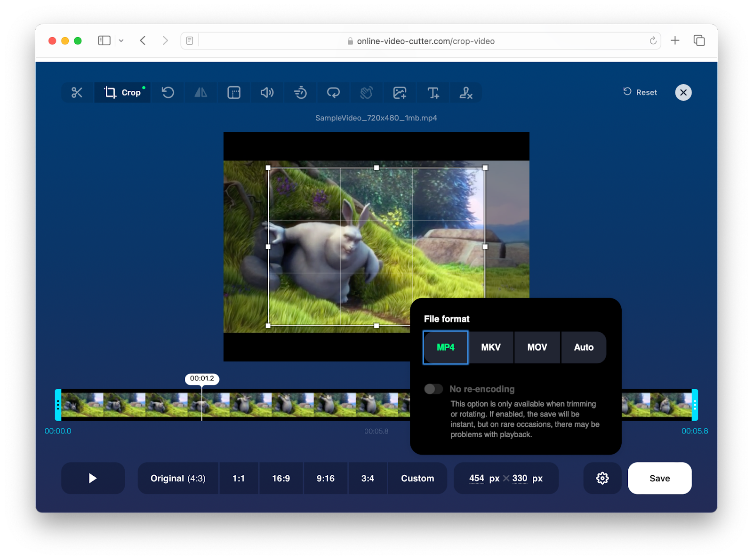Select the scissors Trim tool
Viewport: 753px width, 560px height.
77,93
